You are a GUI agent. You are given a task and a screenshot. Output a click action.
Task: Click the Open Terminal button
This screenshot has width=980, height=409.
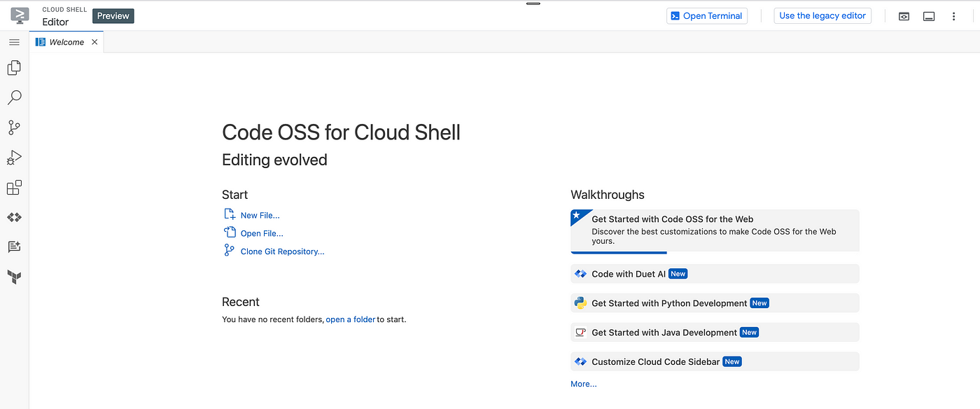707,16
